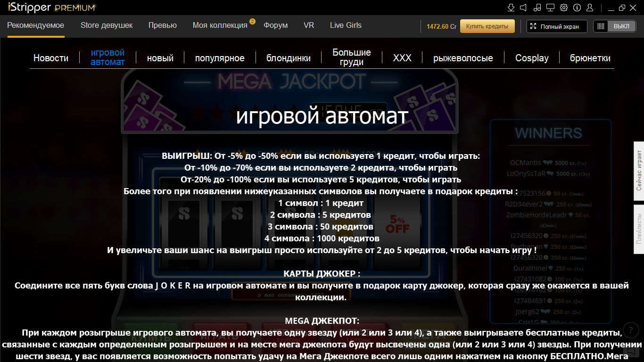Click the info circle icon
The width and height of the screenshot is (644, 362).
tap(577, 8)
